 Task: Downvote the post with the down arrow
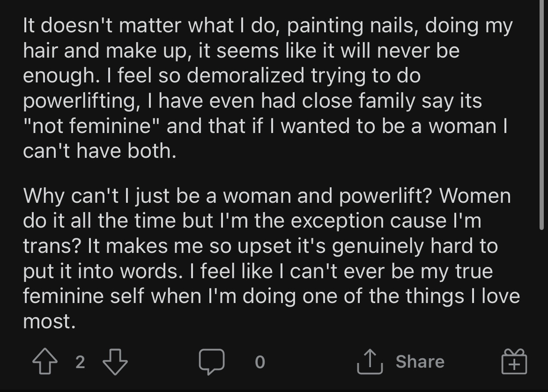click(x=115, y=362)
